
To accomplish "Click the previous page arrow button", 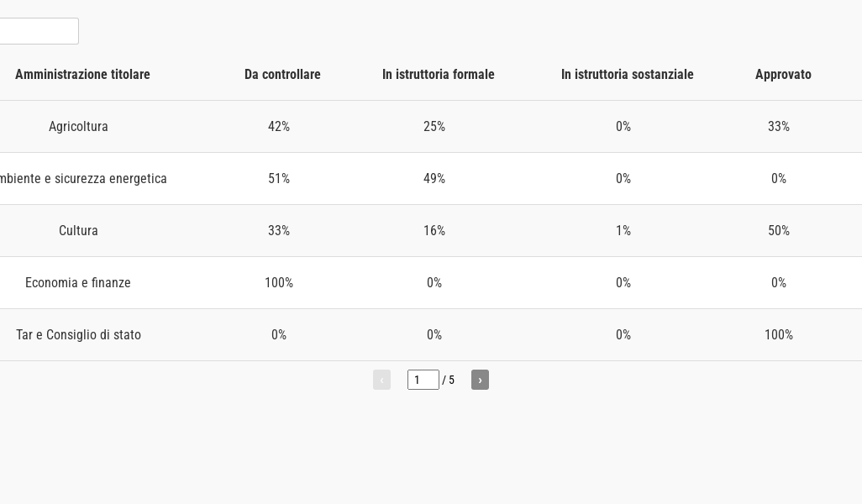I will pyautogui.click(x=381, y=380).
